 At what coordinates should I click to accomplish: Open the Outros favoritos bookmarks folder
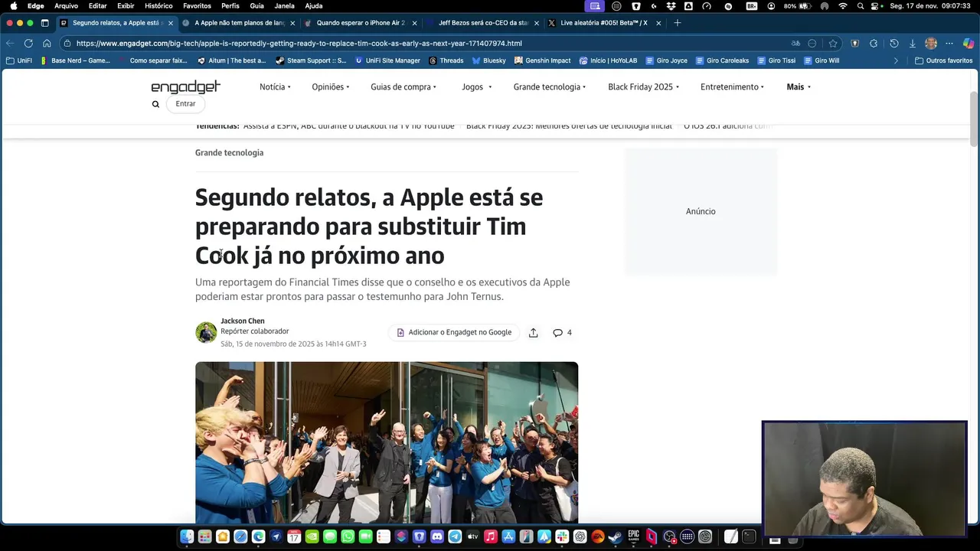click(944, 60)
